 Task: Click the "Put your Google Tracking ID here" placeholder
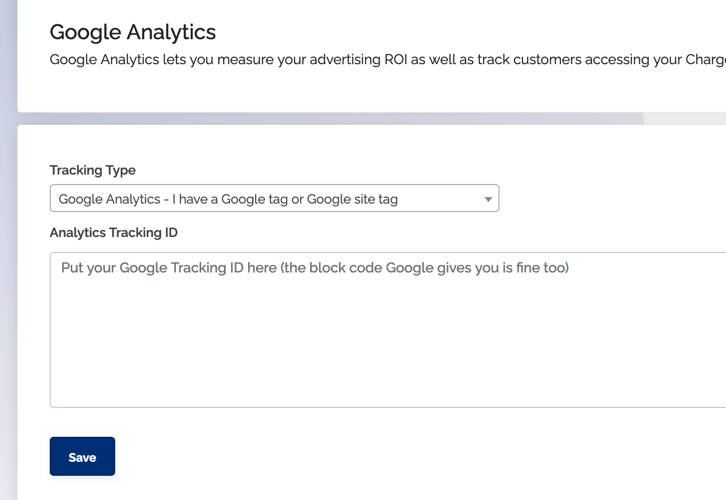[169, 268]
